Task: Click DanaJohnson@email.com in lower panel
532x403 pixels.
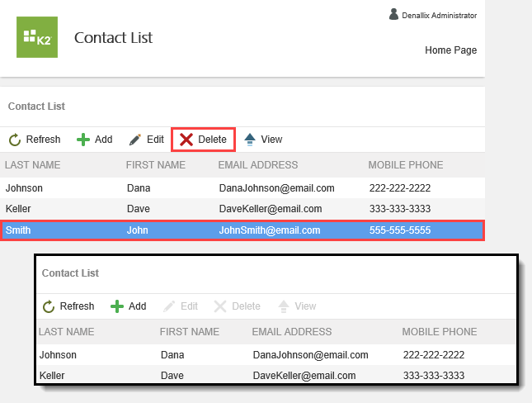Action: (x=310, y=355)
